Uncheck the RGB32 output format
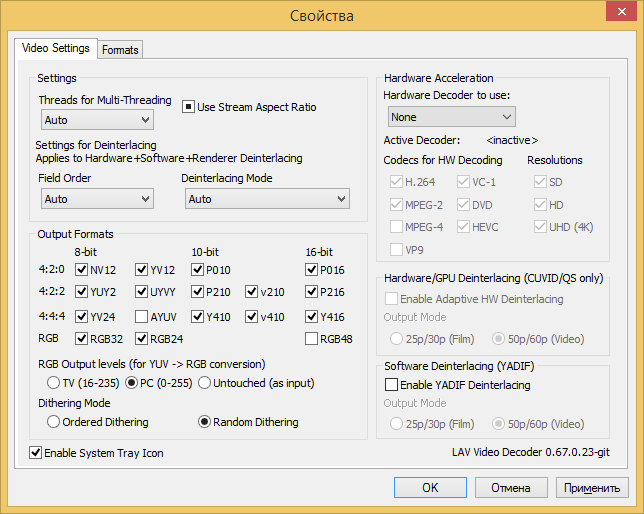The image size is (644, 514). [81, 339]
